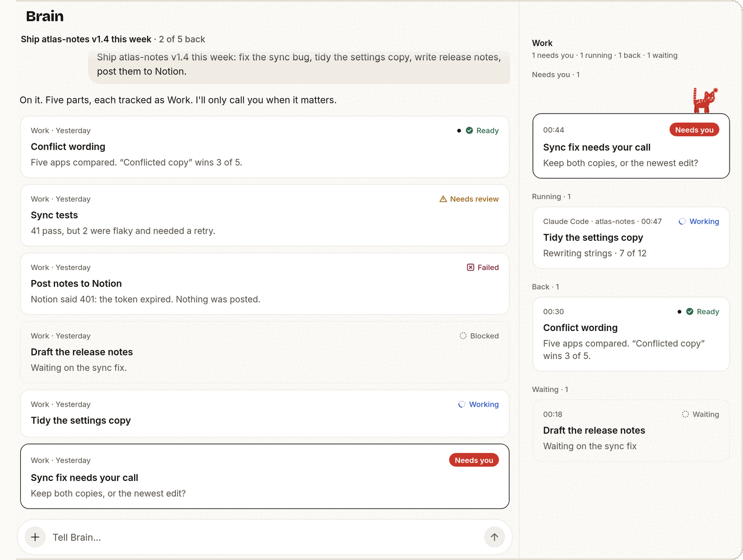Open the Sync tests work card
The image size is (743, 560).
(264, 215)
